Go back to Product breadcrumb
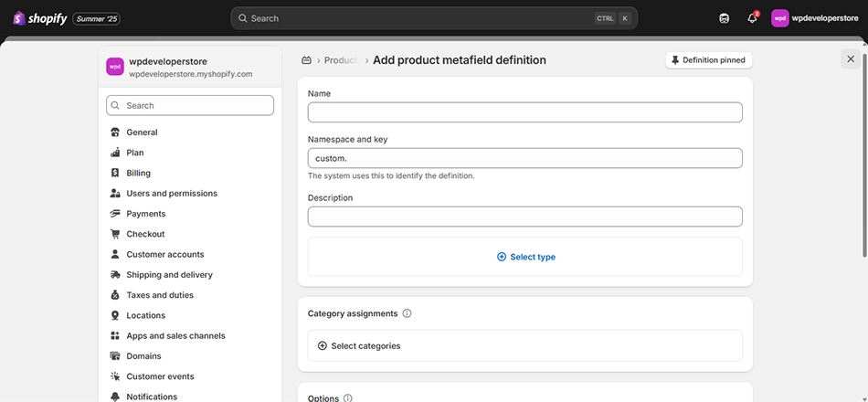Viewport: 868px width, 402px height. pyautogui.click(x=341, y=59)
